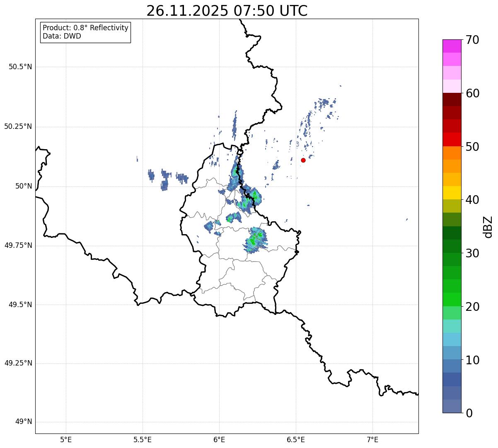Click the longitude label 5.5°E
Viewport: 498px width, 448px height.
coord(143,439)
